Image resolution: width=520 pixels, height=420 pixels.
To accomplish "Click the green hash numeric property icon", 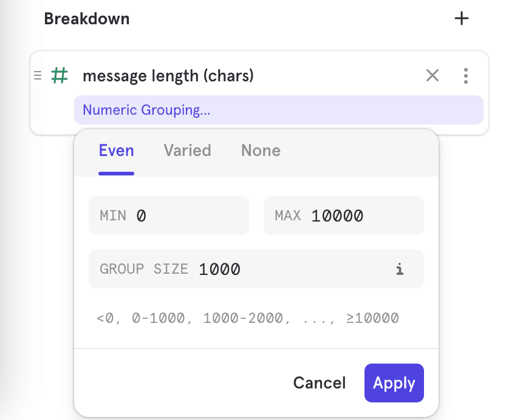I will click(60, 76).
